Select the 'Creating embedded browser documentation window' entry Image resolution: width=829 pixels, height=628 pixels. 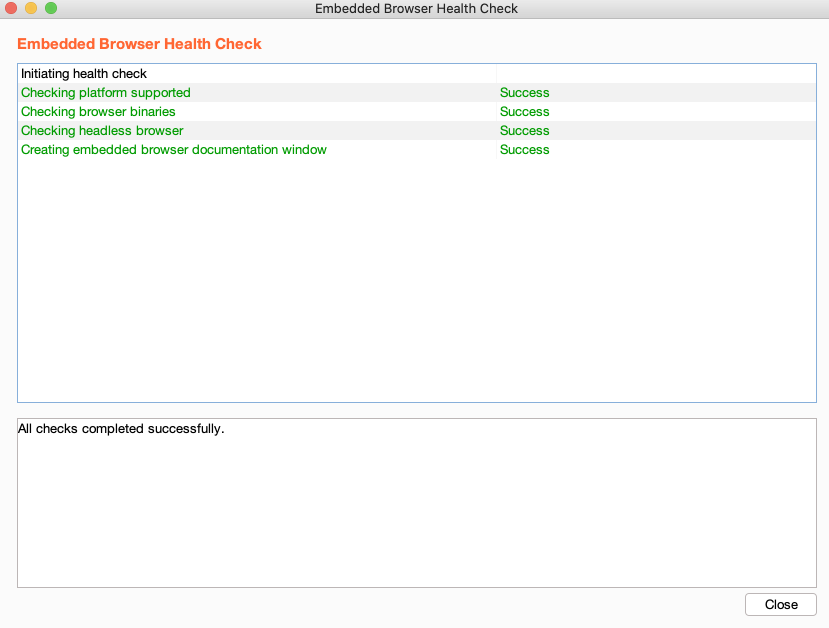click(x=173, y=149)
